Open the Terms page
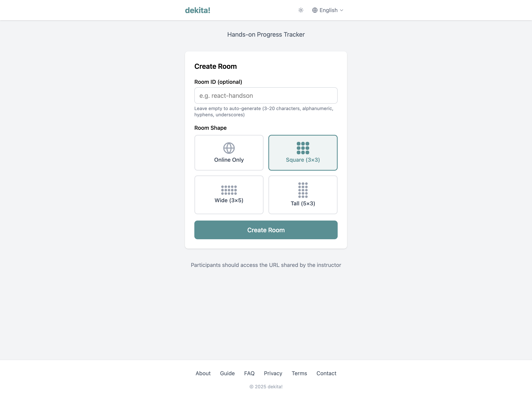The height and width of the screenshot is (399, 532). [299, 373]
